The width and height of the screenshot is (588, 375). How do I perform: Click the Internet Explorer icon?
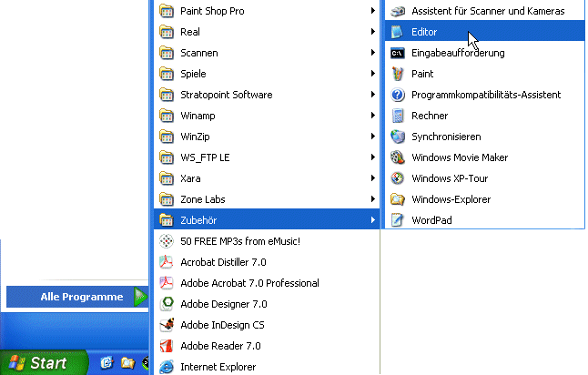click(x=166, y=367)
